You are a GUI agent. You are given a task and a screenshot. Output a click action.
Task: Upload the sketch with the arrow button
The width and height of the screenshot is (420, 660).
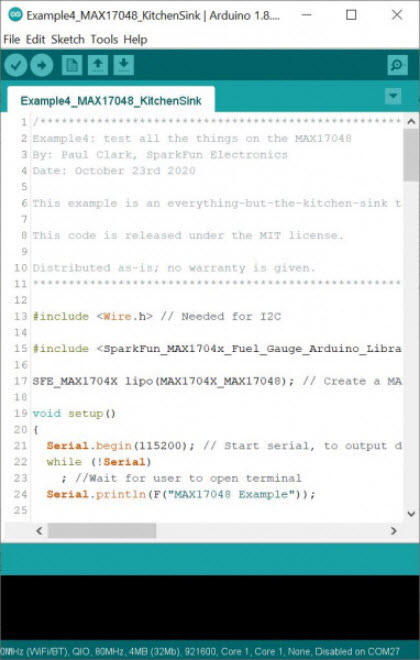pyautogui.click(x=42, y=65)
